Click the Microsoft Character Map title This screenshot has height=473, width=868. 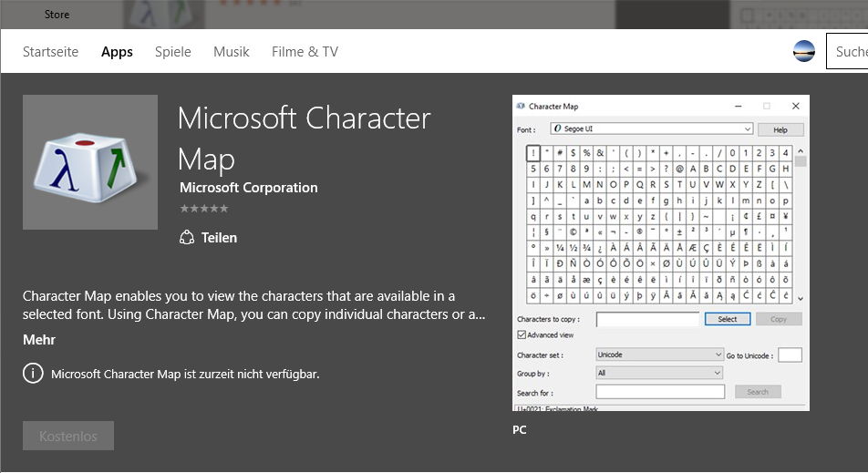[x=304, y=139]
